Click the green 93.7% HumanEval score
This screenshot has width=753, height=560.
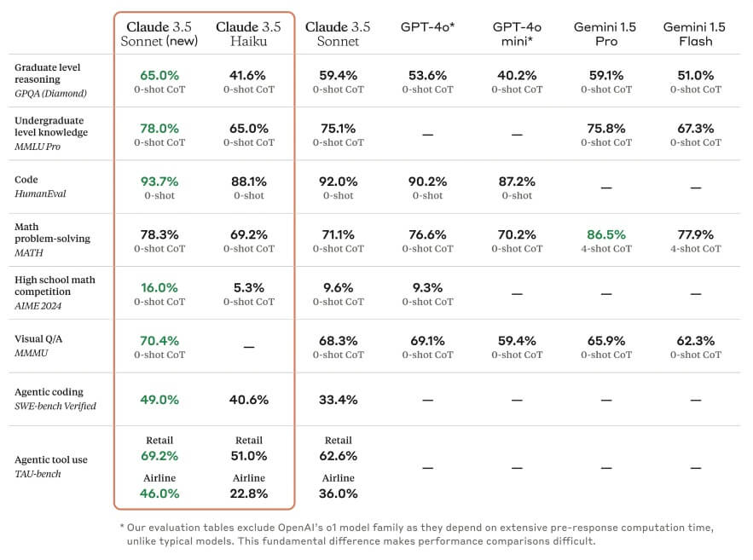pyautogui.click(x=159, y=182)
